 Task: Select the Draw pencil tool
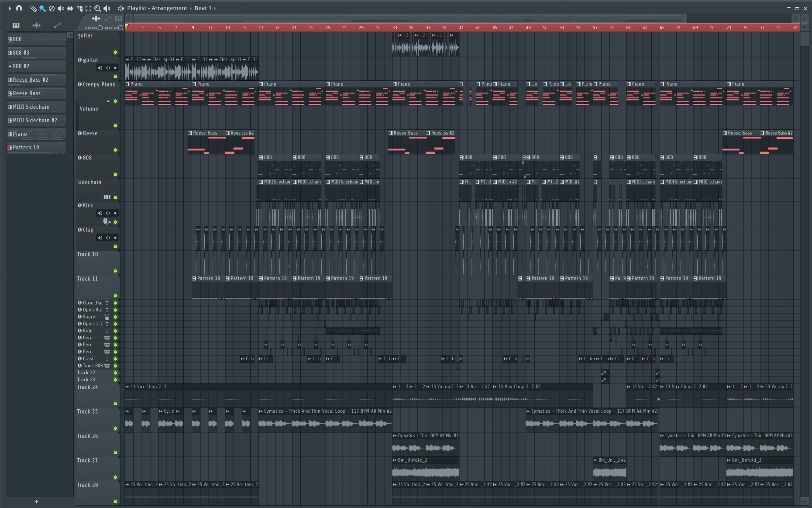coord(33,8)
